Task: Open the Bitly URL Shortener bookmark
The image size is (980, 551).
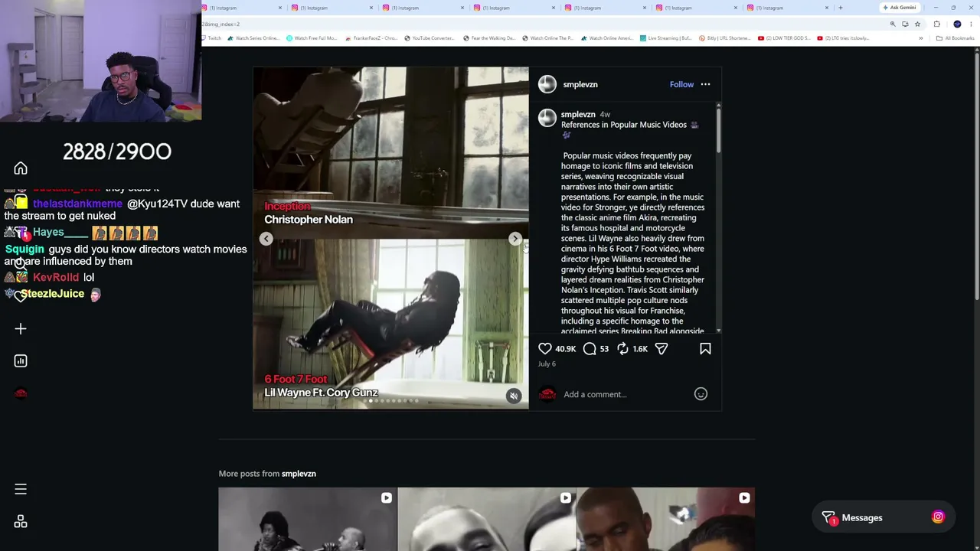Action: pos(725,38)
